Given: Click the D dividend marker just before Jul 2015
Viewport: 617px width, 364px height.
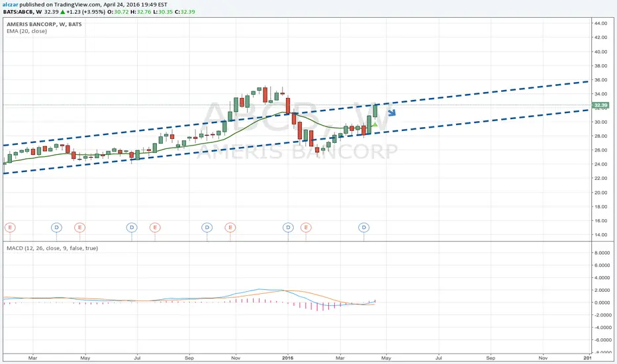Looking at the screenshot, I should tap(132, 228).
